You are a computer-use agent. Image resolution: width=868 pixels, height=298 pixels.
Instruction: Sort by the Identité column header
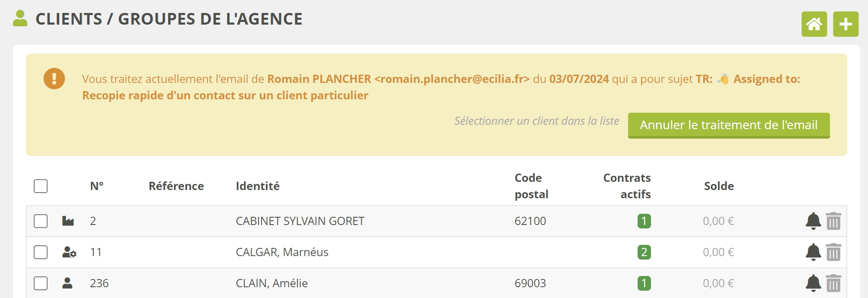point(258,186)
